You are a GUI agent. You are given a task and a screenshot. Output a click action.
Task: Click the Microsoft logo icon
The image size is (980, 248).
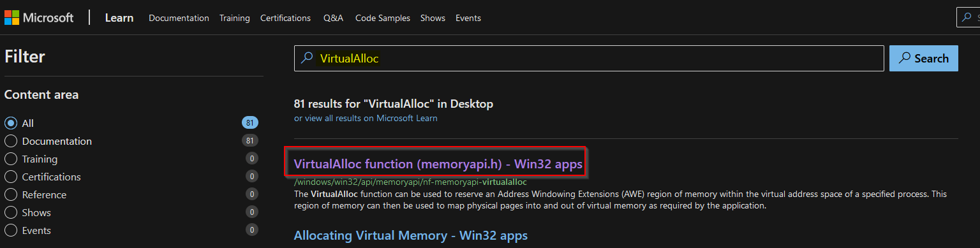11,18
